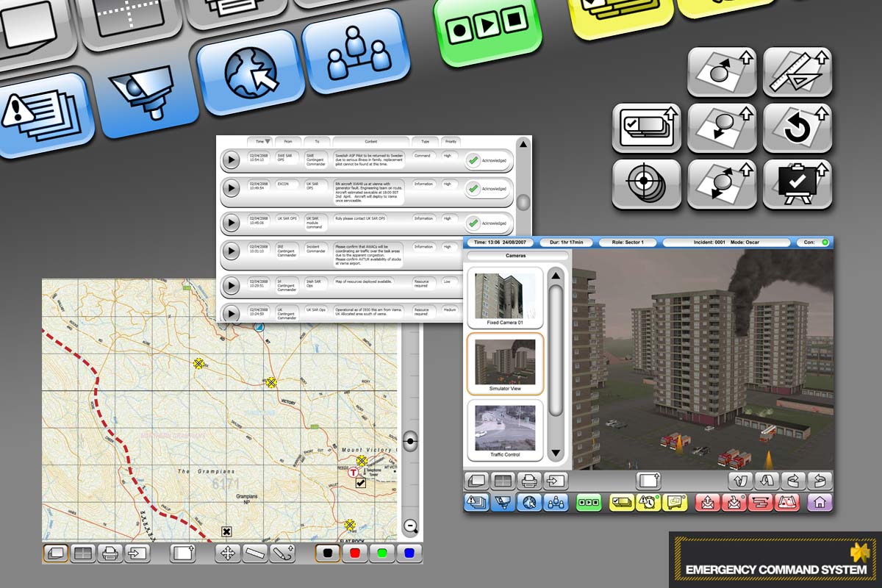Screen dimensions: 882x588
Task: Click the grey undo rotate arrow button
Action: pos(797,127)
